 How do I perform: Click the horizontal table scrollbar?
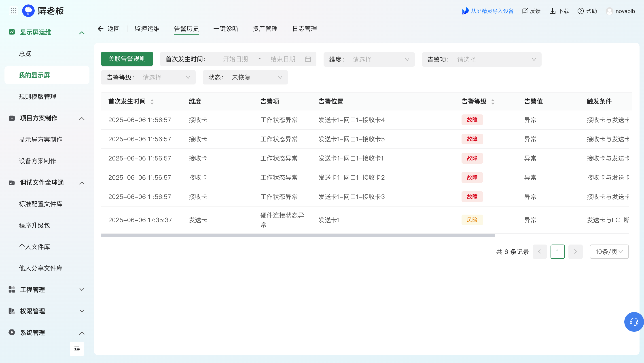click(298, 236)
